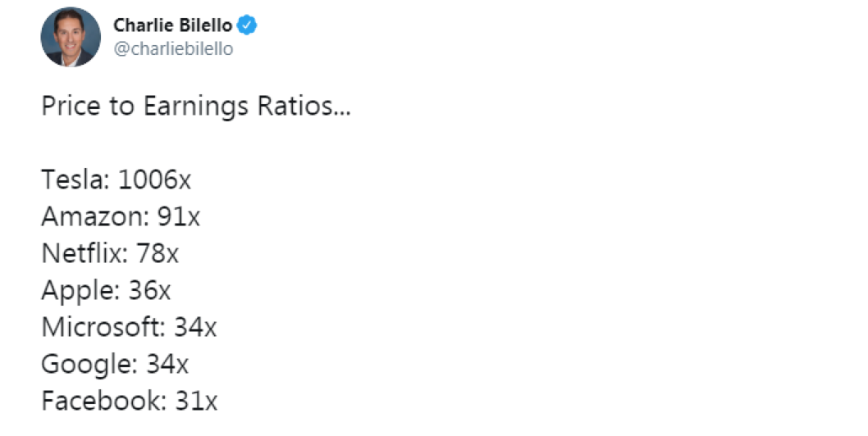Click the 'Price to Earnings Ratios...' heading text
Viewport: 868px width, 436px height.
196,107
